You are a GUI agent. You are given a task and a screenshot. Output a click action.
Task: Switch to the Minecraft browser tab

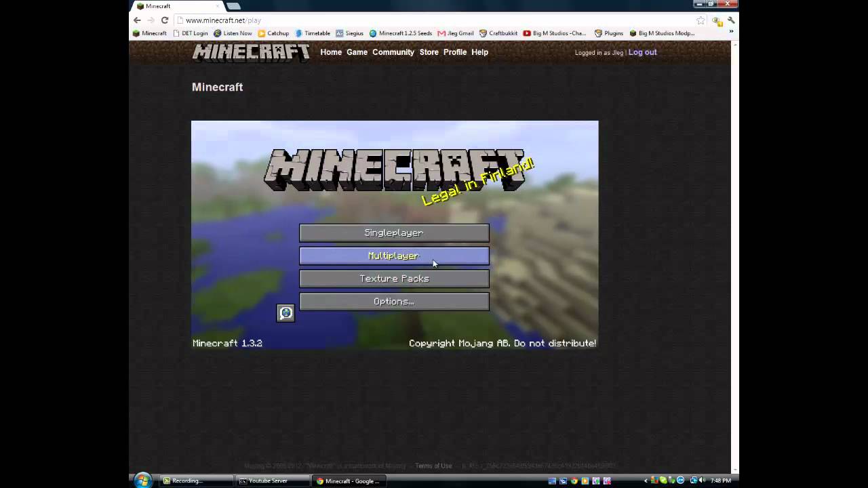(176, 6)
